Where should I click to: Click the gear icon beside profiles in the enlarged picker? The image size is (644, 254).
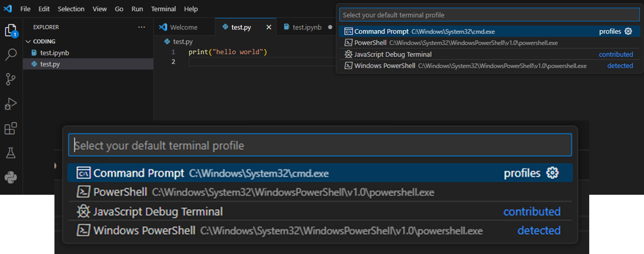(x=553, y=173)
